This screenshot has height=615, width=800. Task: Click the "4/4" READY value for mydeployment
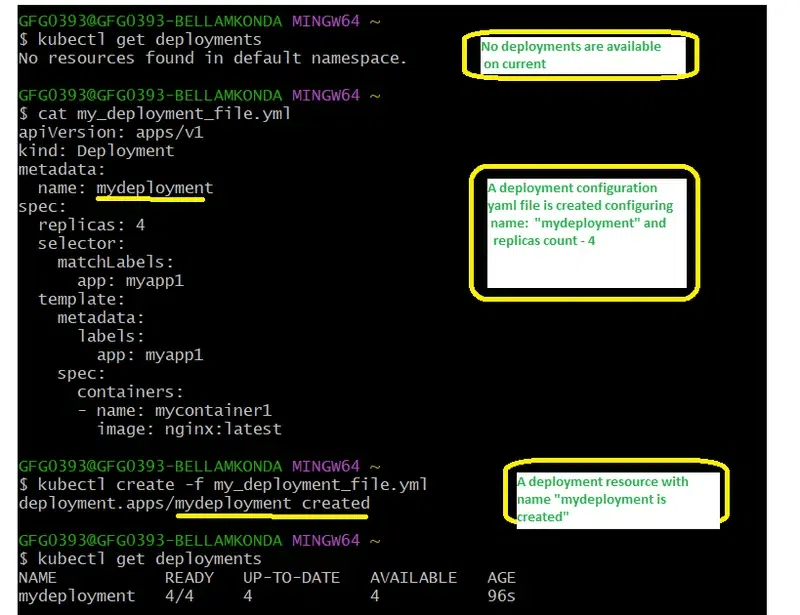coord(180,596)
